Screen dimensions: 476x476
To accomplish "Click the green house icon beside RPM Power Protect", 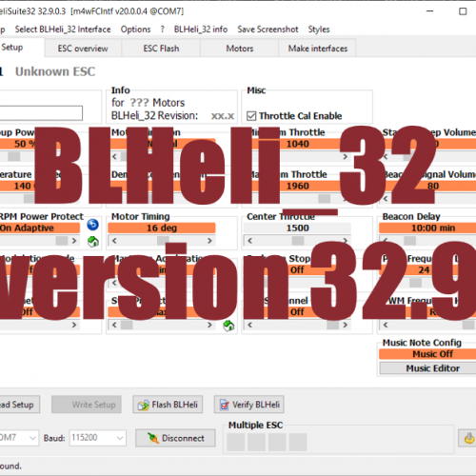I will coord(93,242).
